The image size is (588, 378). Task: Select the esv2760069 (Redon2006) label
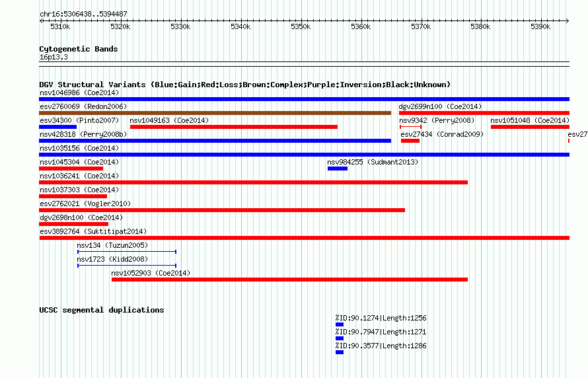83,106
